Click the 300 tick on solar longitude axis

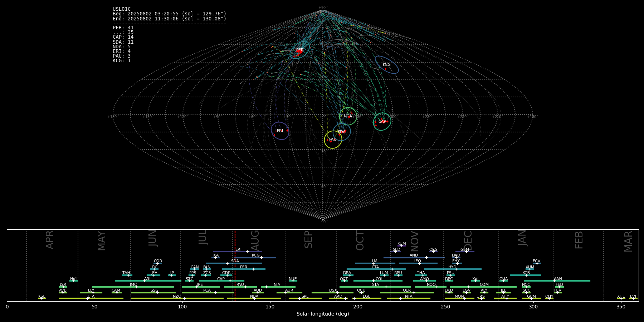click(533, 307)
